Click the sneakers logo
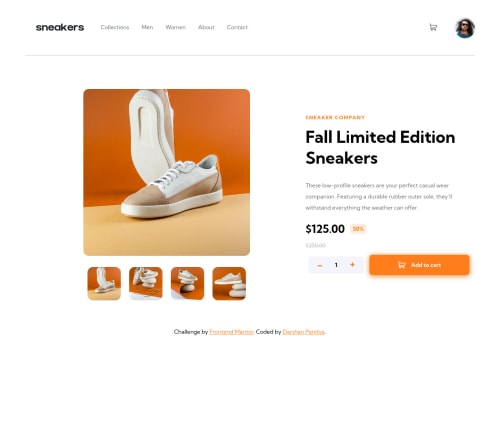The width and height of the screenshot is (500, 438). pos(60,27)
